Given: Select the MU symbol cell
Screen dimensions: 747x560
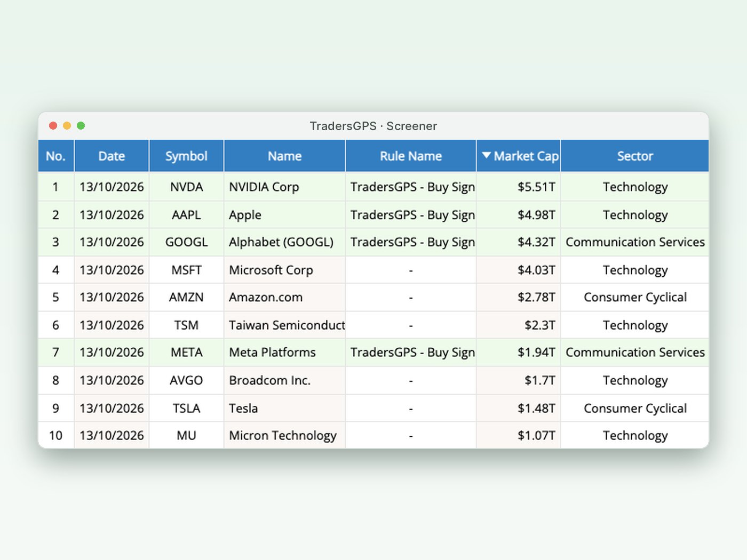Looking at the screenshot, I should (x=186, y=435).
